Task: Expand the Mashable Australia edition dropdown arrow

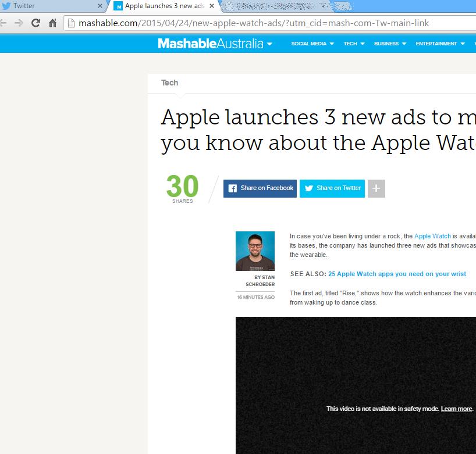Action: point(269,44)
